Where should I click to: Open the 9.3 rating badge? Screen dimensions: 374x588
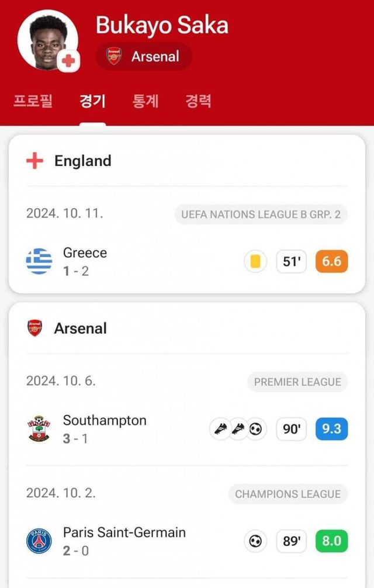[x=331, y=430]
